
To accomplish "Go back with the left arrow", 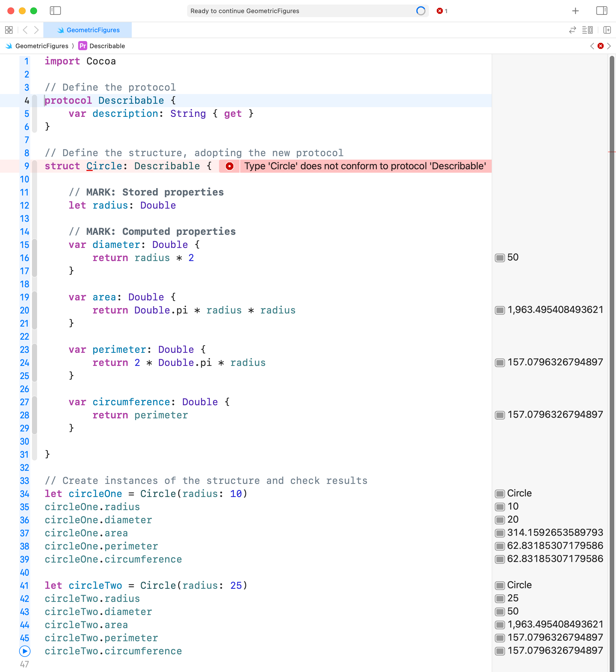I will 25,30.
